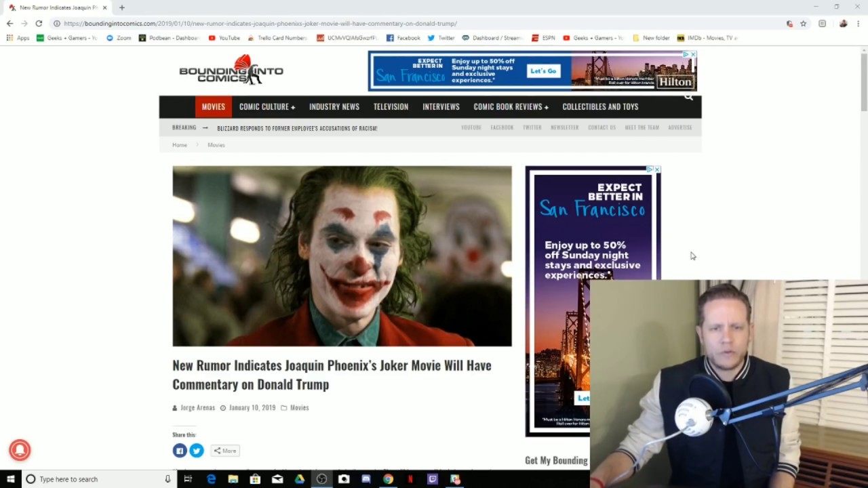
Task: Expand the Comic Culture + menu
Action: [267, 106]
